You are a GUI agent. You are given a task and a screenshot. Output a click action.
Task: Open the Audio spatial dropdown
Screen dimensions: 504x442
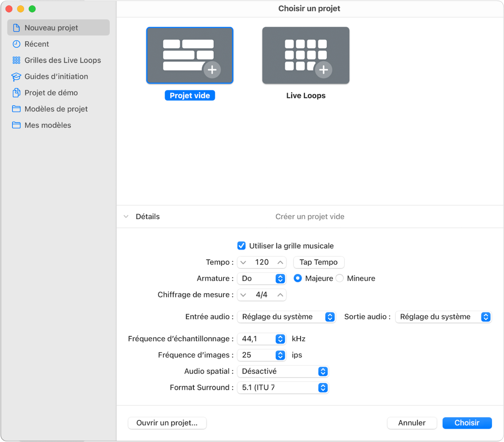(283, 371)
